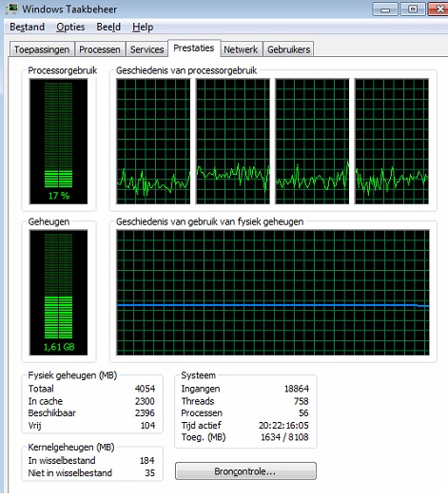Open the Bestand menu
Screen dimensions: 448x498
(27, 27)
